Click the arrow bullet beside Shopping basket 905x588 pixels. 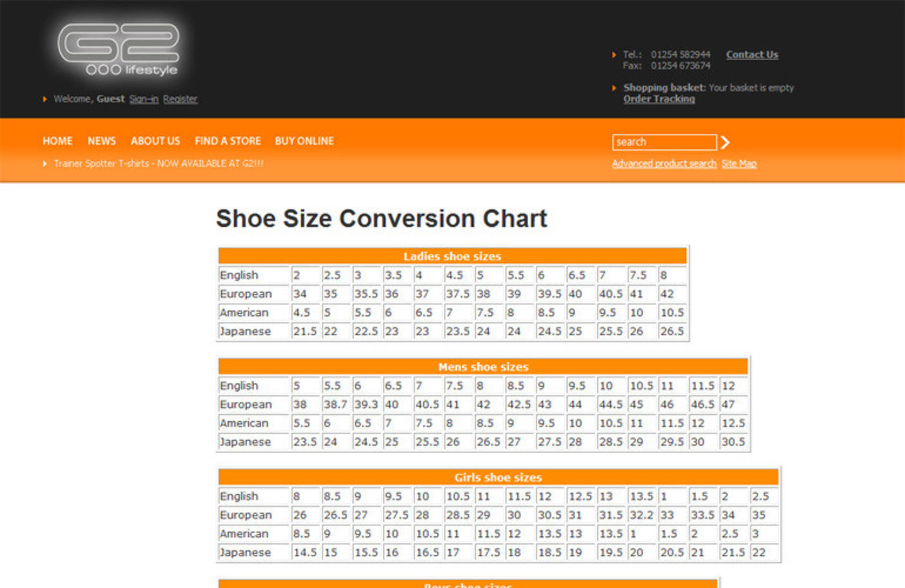(614, 88)
